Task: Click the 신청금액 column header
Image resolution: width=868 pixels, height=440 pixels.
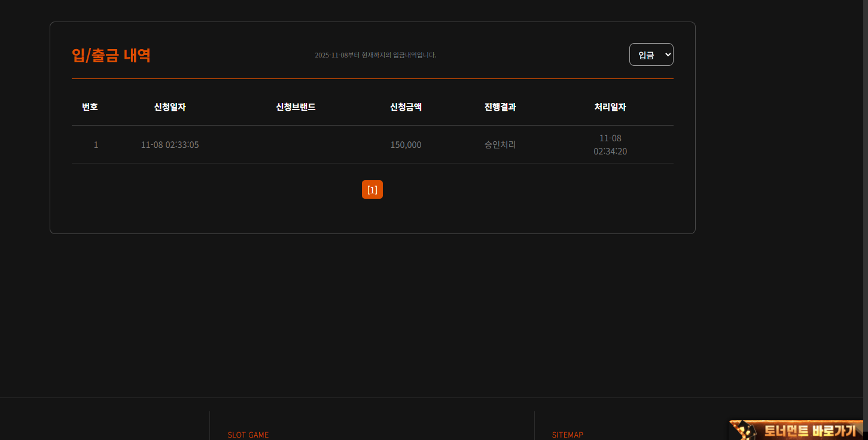Action: point(406,107)
